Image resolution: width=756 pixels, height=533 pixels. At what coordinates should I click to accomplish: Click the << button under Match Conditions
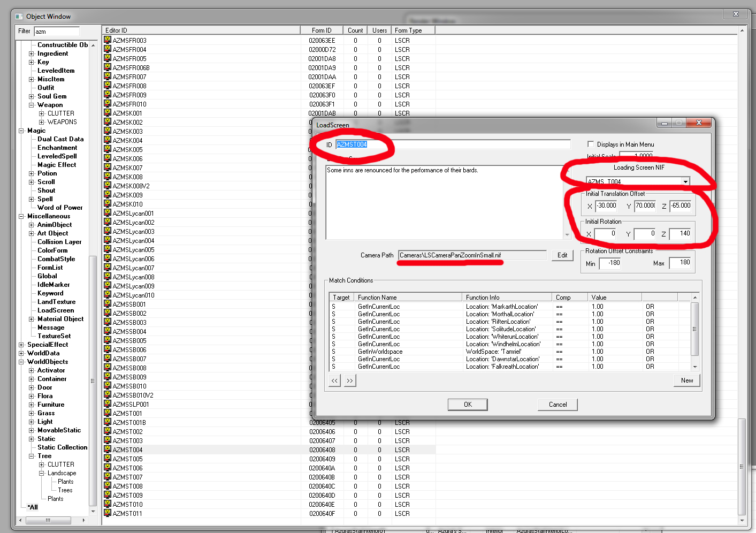point(334,380)
